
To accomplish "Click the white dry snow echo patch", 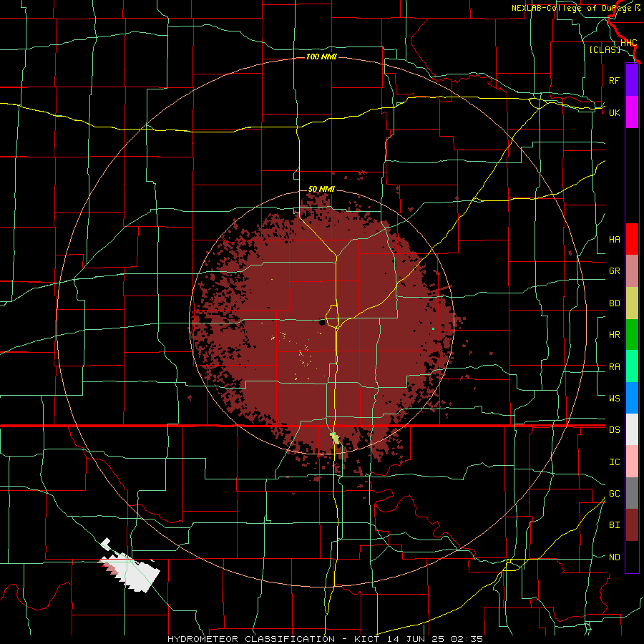I will point(135,573).
